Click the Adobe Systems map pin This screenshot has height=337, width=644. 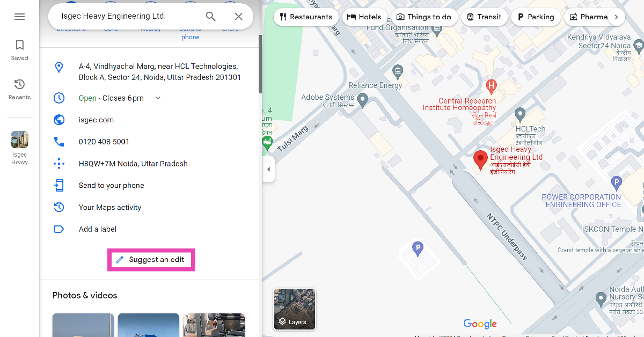[363, 100]
